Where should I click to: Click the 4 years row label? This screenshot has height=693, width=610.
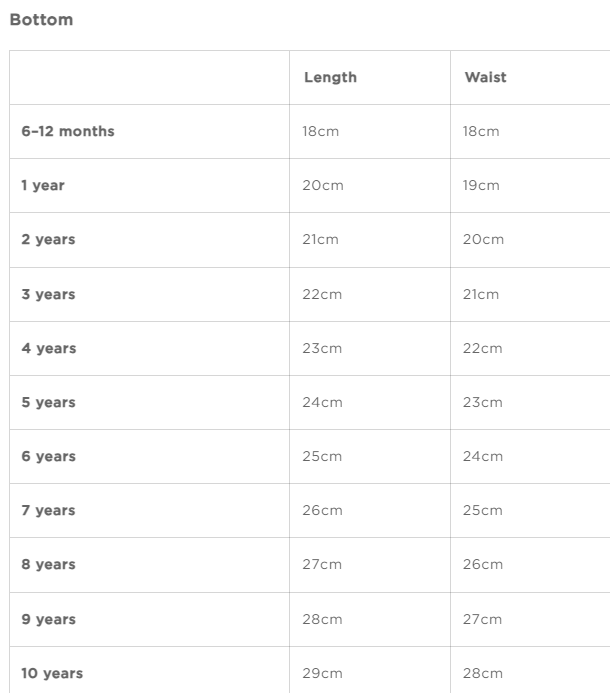click(48, 348)
